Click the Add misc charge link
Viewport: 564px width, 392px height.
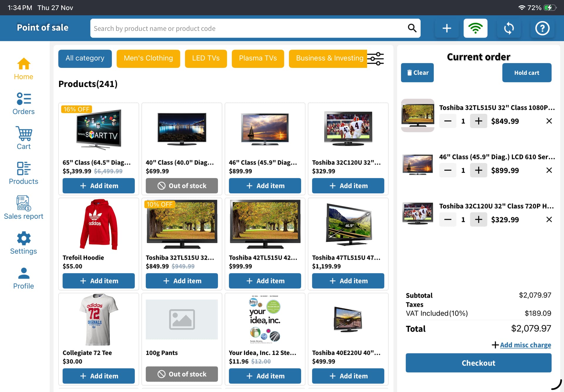(525, 345)
